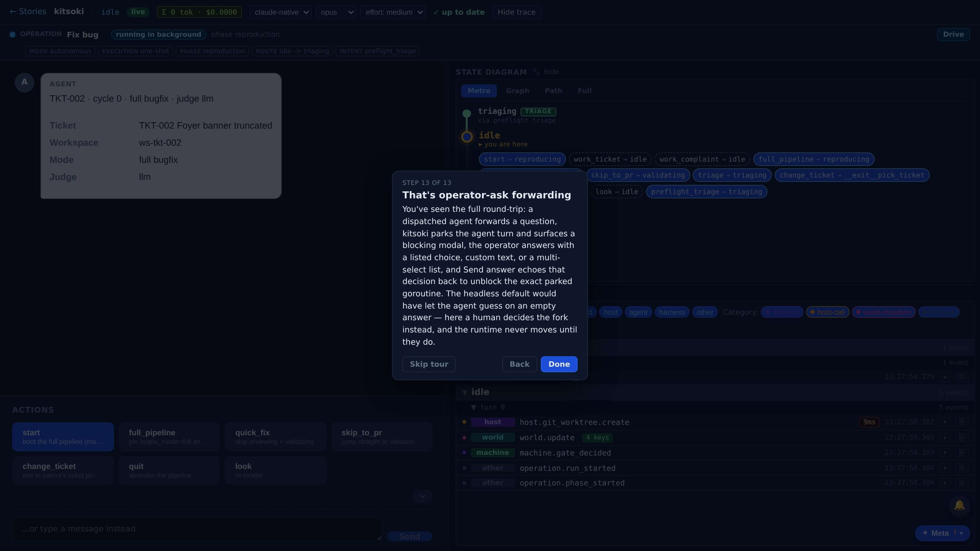The image size is (980, 551).
Task: Open the opus model dropdown
Action: (336, 12)
